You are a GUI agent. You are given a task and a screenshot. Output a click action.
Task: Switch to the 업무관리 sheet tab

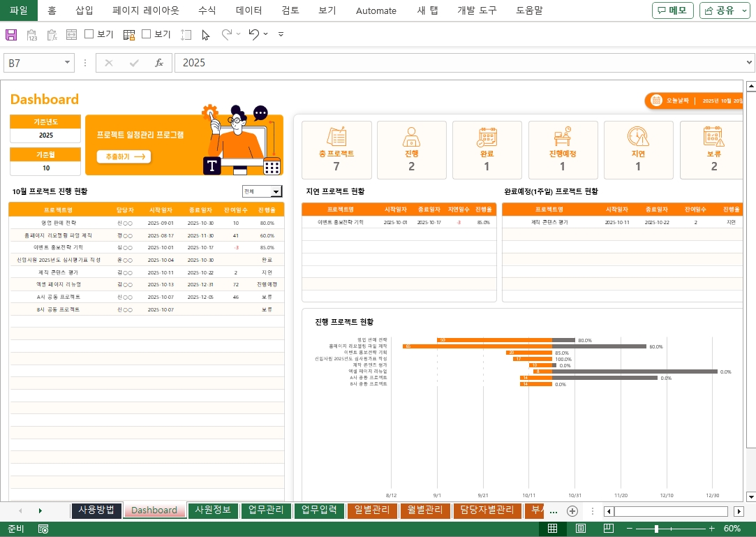click(266, 510)
